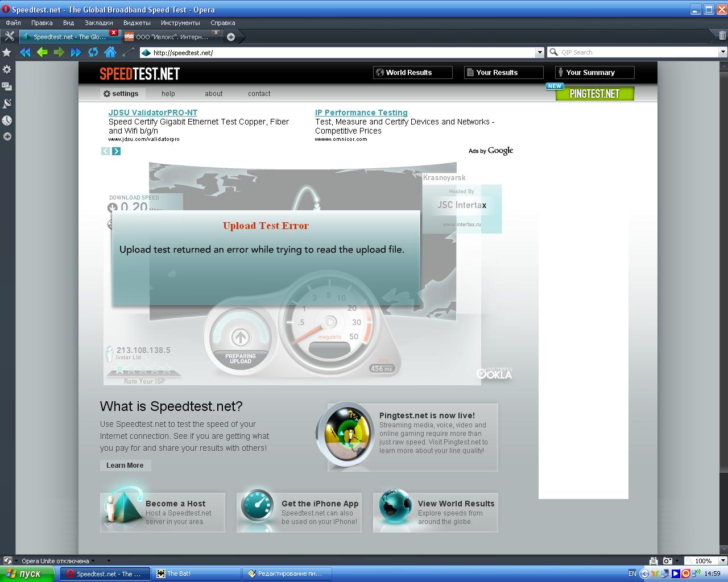Go forward with the green right arrow

coord(59,52)
